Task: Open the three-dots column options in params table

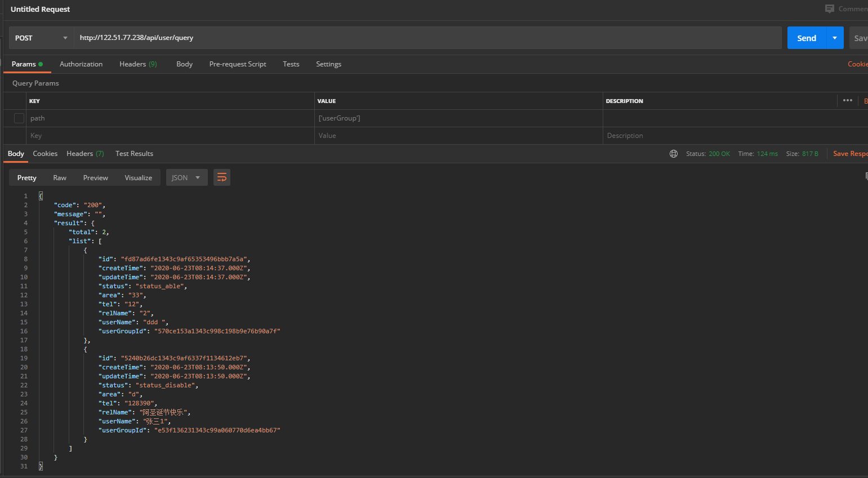Action: [848, 101]
